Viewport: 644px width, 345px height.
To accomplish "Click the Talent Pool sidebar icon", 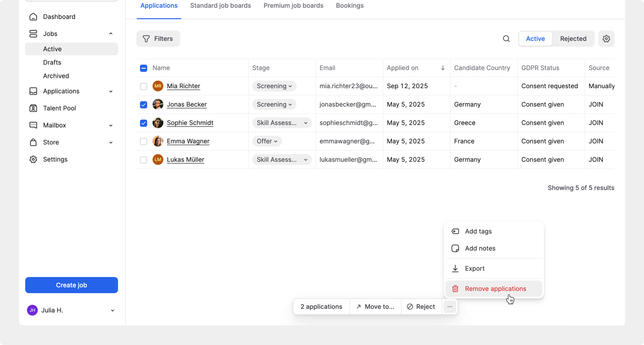I will click(33, 108).
